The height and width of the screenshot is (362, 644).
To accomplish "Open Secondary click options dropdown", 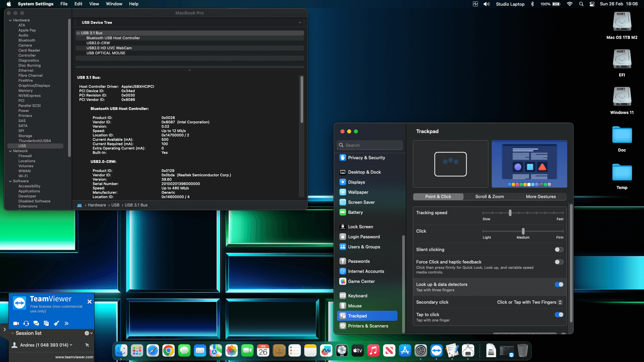I will tap(530, 302).
